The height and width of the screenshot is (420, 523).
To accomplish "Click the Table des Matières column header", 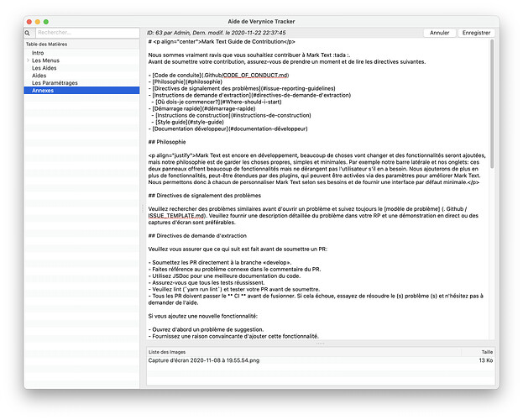I will pos(81,44).
